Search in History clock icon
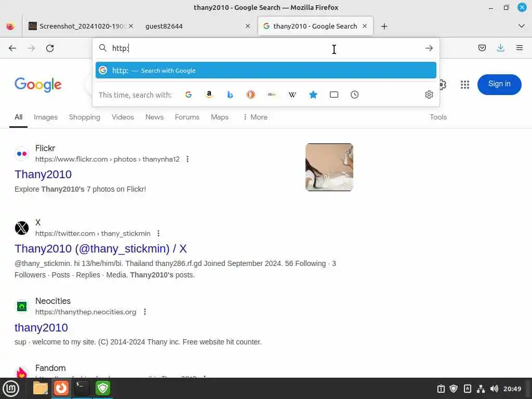 tap(354, 95)
